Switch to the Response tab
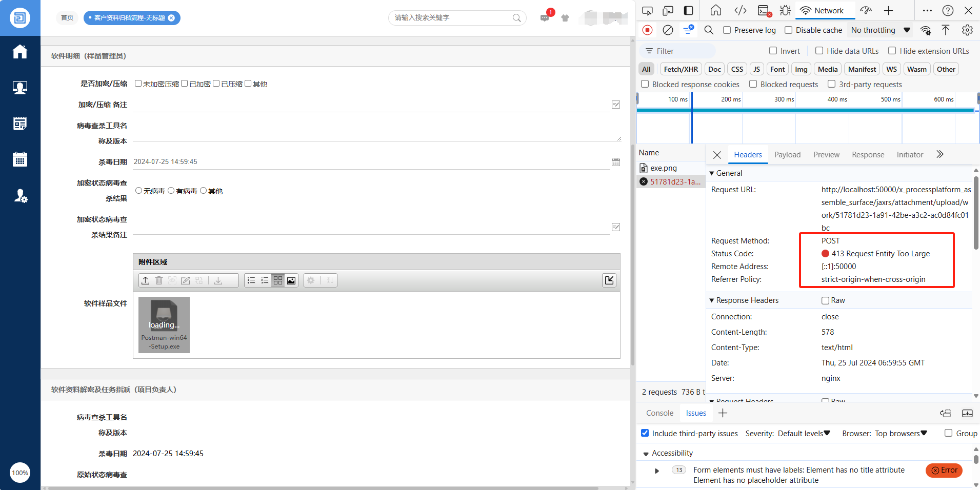This screenshot has height=490, width=980. tap(868, 155)
